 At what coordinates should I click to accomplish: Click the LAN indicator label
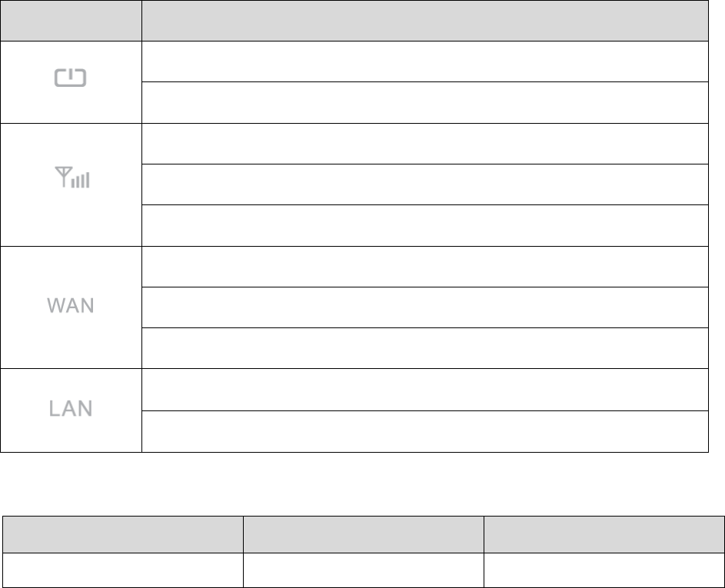pos(71,410)
